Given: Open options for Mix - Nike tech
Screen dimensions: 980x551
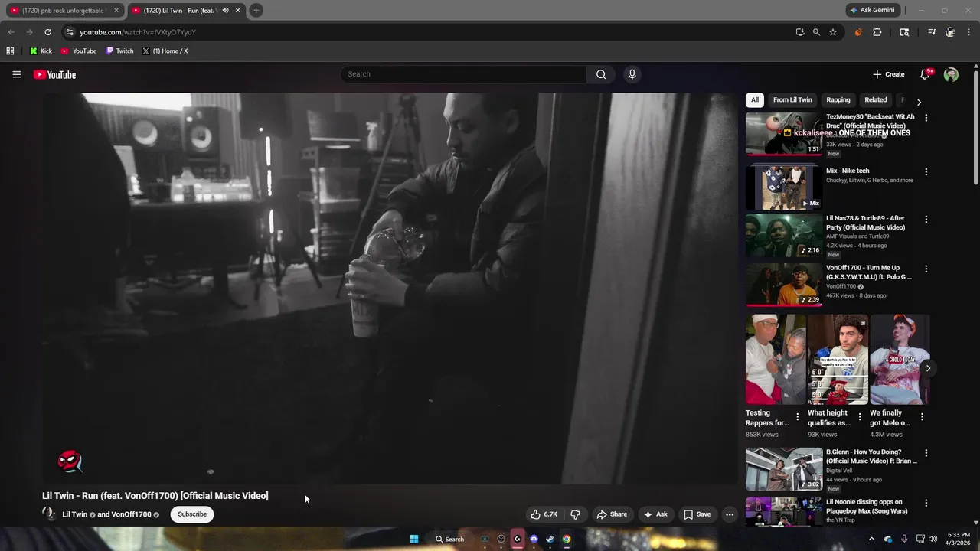Looking at the screenshot, I should coord(926,172).
